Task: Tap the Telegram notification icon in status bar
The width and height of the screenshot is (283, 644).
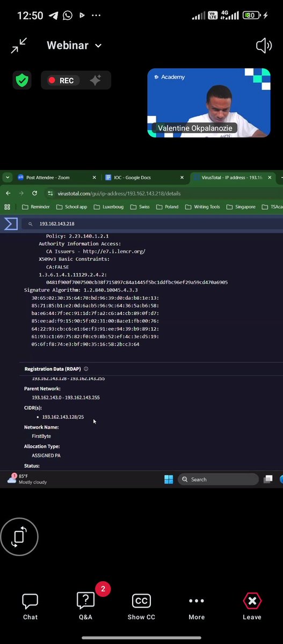Action: [x=54, y=16]
